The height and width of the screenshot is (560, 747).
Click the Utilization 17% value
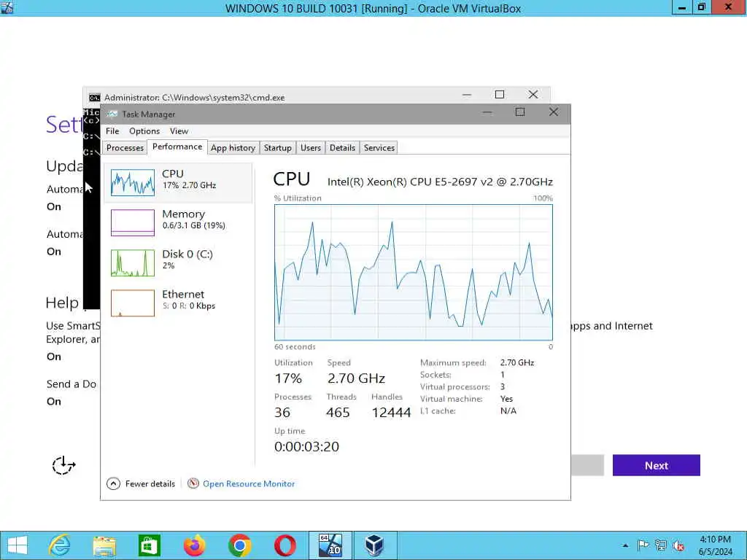(288, 378)
